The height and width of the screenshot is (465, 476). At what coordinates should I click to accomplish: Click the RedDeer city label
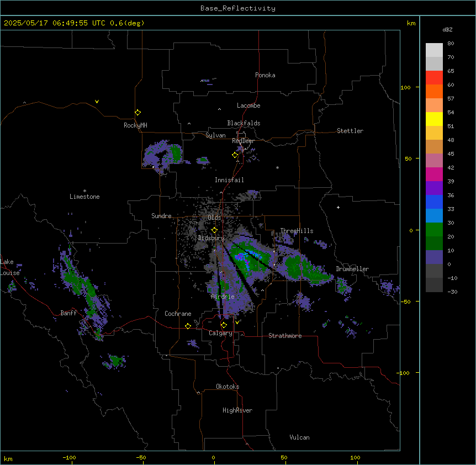pyautogui.click(x=243, y=141)
